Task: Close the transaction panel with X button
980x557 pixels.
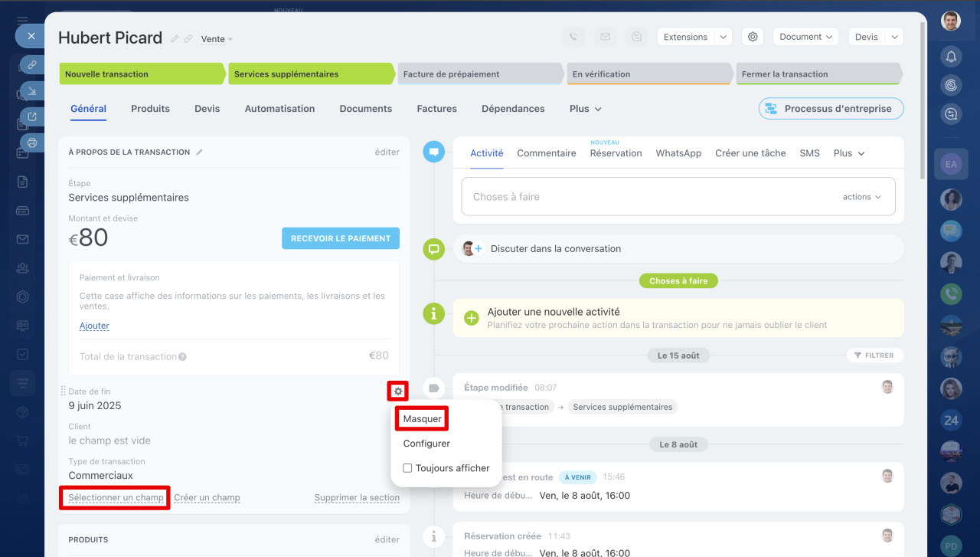Action: coord(31,36)
